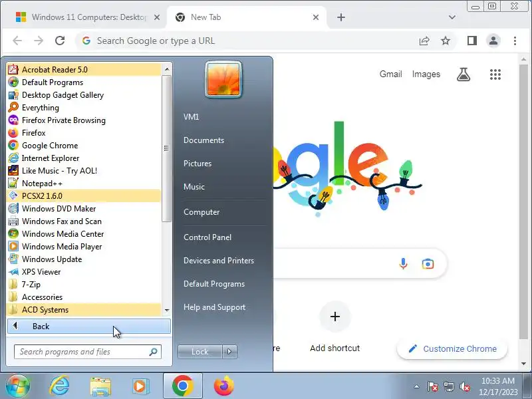Viewport: 532px width, 399px height.
Task: Open Search Labs flask icon
Action: coord(464,74)
